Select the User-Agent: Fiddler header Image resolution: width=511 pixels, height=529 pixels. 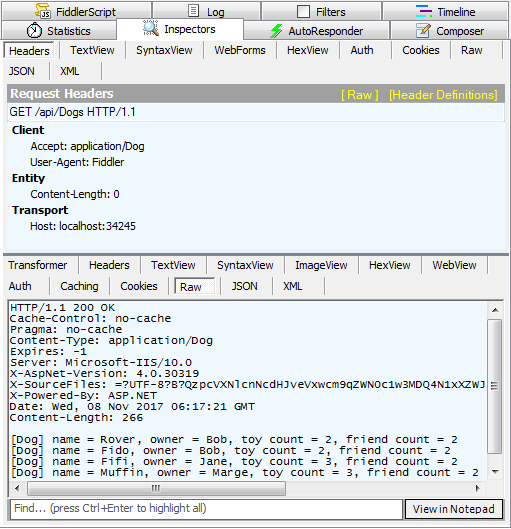(x=77, y=162)
